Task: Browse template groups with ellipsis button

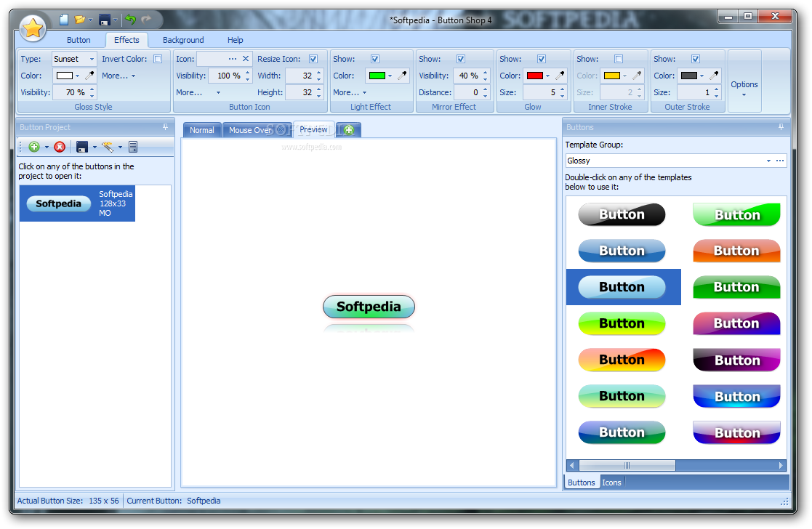Action: (x=780, y=161)
